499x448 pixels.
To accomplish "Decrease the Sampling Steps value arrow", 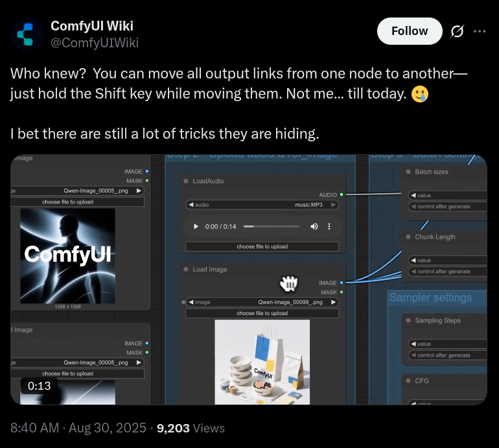I will coord(413,344).
